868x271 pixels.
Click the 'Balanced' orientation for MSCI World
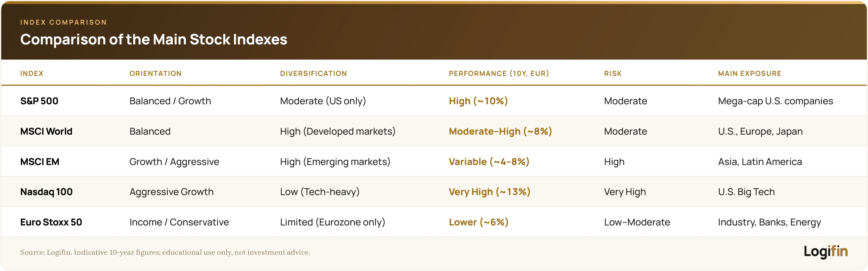click(x=150, y=131)
